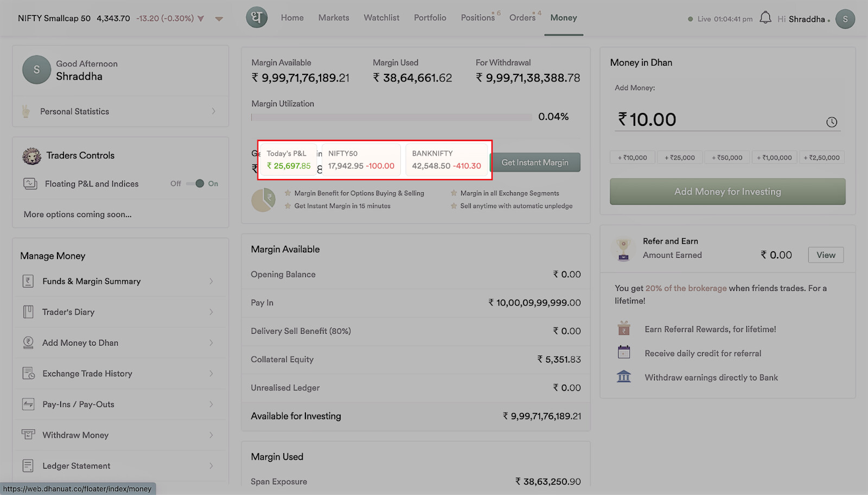View the Positions tab
The image size is (868, 495).
click(x=478, y=18)
